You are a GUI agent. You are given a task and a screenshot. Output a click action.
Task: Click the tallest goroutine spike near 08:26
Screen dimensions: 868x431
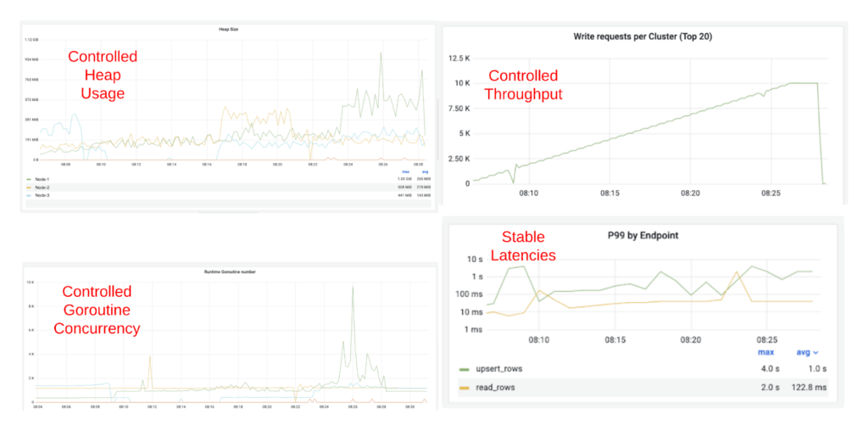[x=353, y=287]
